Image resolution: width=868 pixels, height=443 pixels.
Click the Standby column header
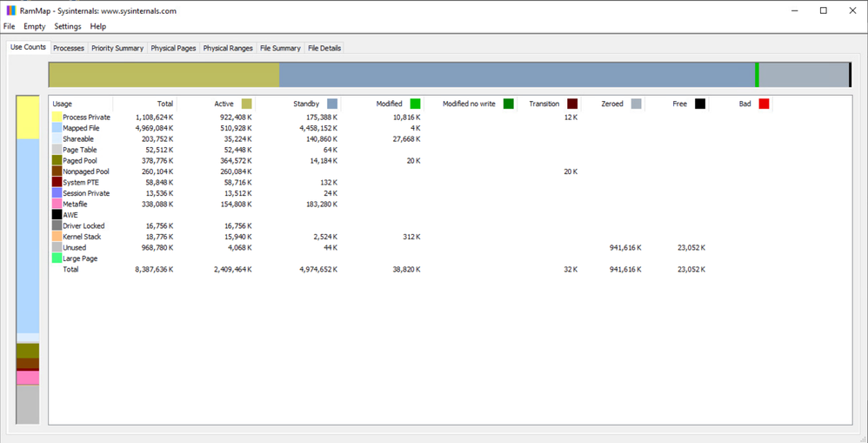(298, 104)
